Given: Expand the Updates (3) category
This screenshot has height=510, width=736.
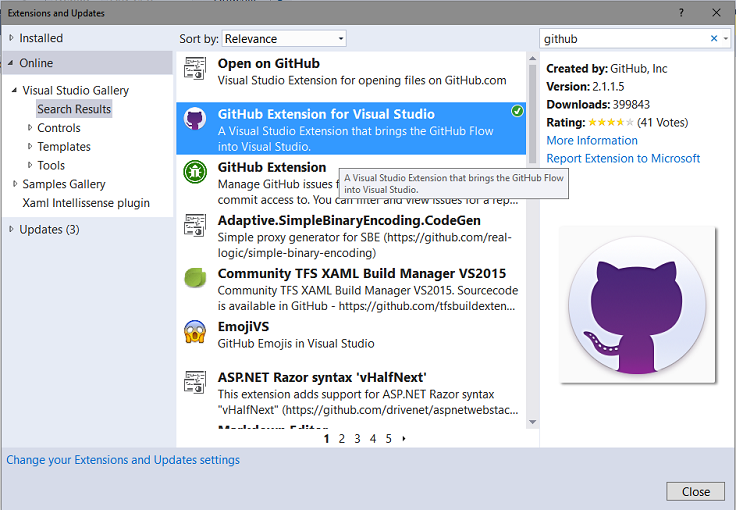Looking at the screenshot, I should tap(11, 229).
